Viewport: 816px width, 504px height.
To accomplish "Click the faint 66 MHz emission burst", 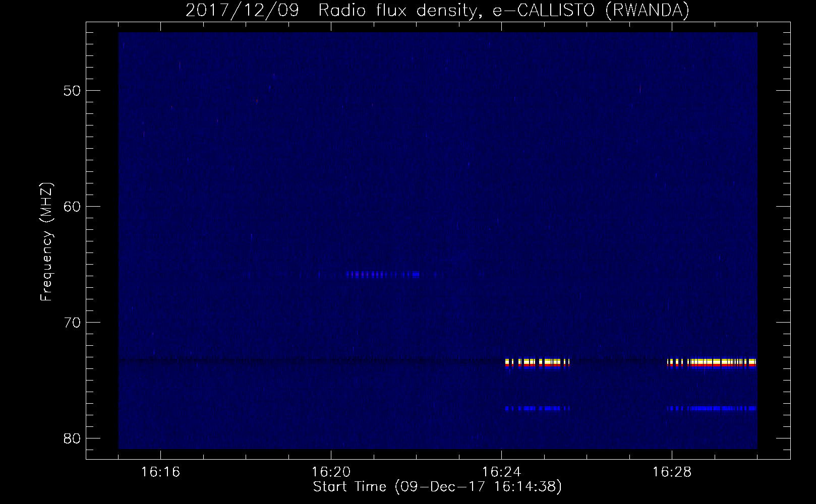I will click(x=383, y=275).
